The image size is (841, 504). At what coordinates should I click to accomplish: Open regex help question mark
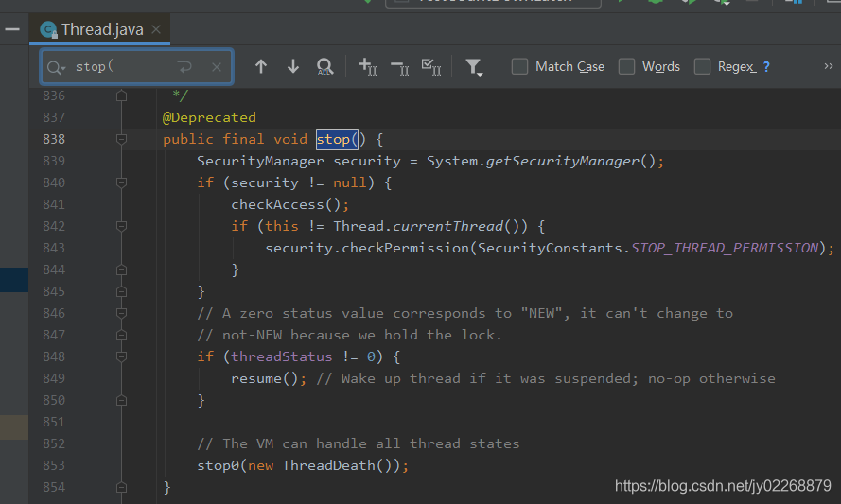(766, 66)
